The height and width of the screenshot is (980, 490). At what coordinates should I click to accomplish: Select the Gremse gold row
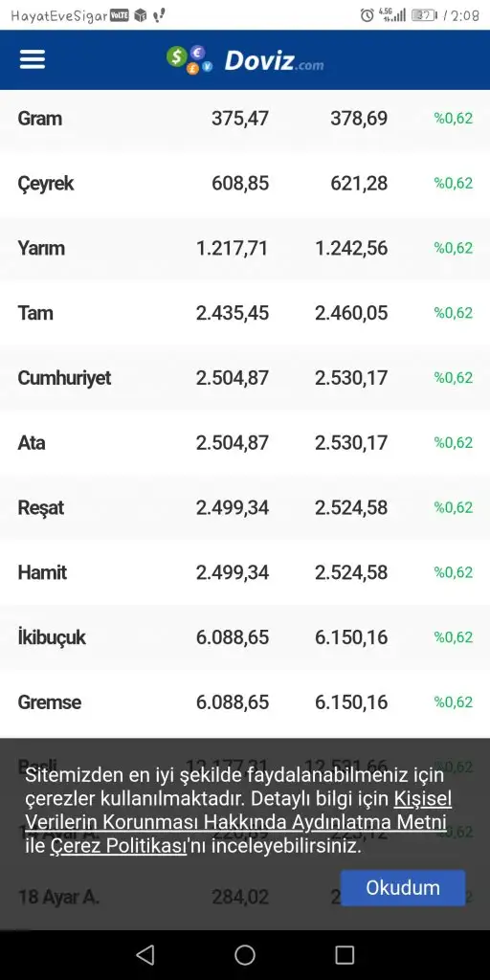point(245,702)
